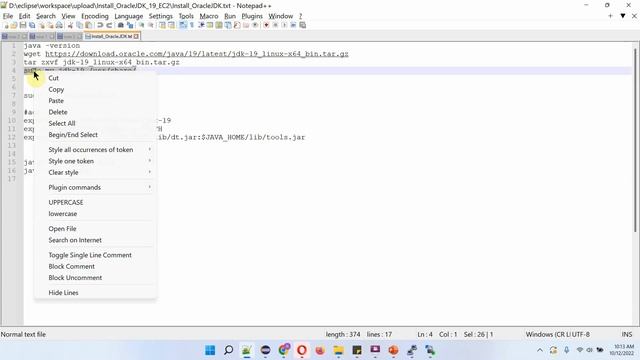Toggle the Word wrap toolbar icon

point(183,25)
